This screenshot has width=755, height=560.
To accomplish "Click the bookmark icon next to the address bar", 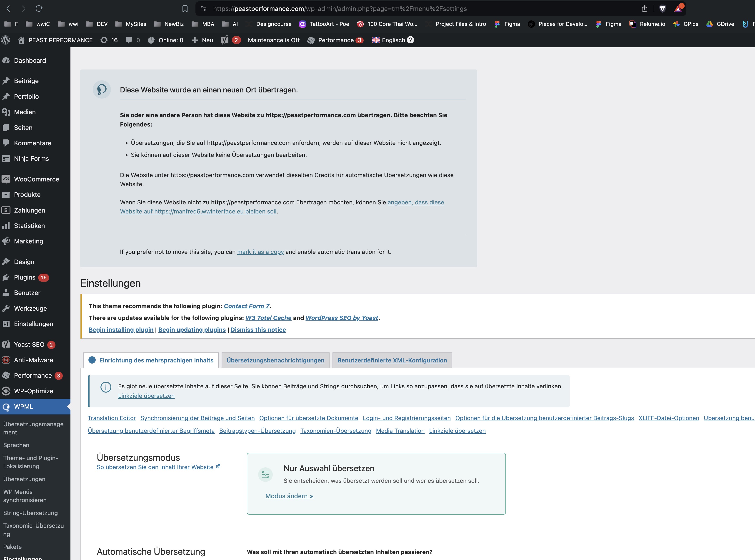I will (185, 8).
